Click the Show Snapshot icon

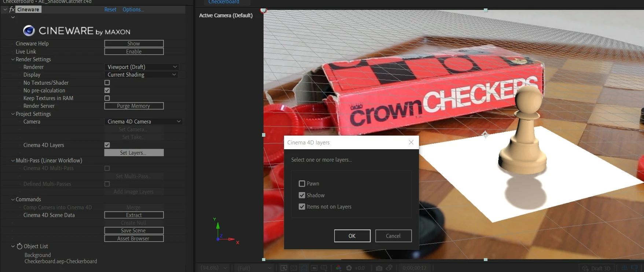[x=389, y=268]
